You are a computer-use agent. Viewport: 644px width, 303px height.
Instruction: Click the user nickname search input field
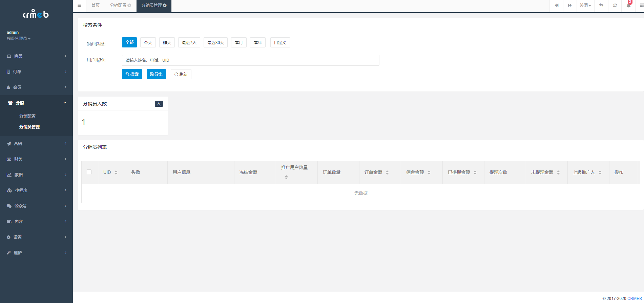click(x=250, y=60)
